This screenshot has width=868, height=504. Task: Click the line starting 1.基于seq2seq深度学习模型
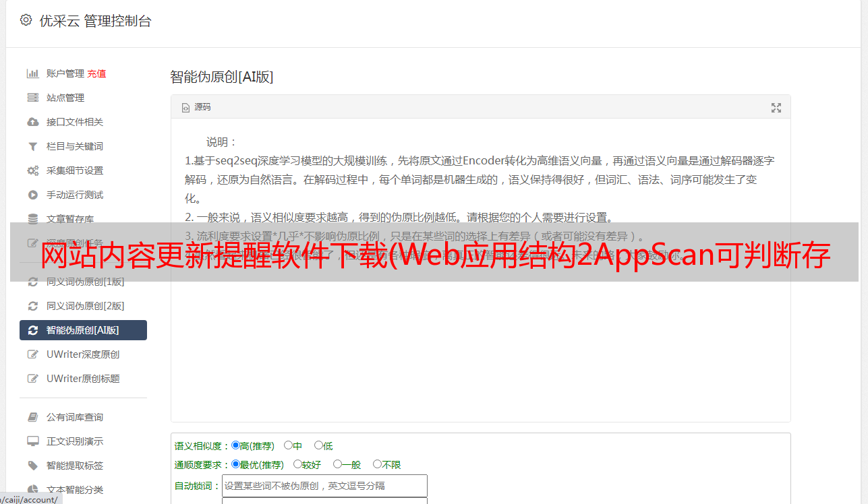click(x=480, y=161)
